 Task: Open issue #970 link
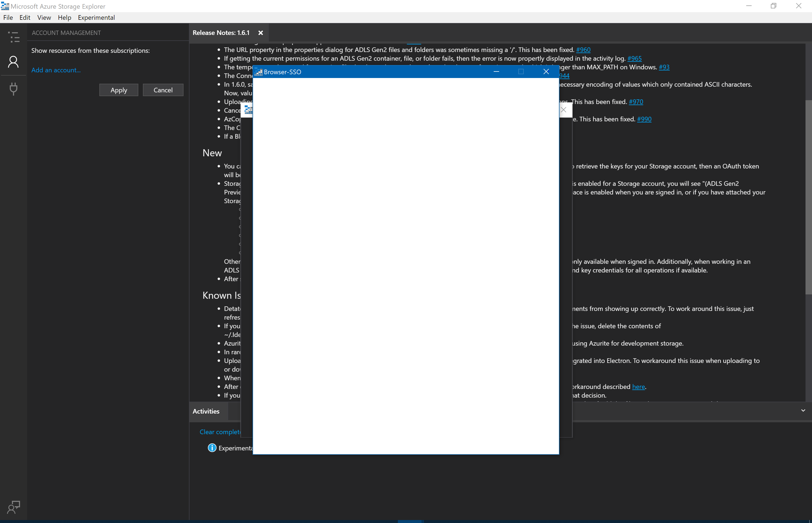[635, 102]
